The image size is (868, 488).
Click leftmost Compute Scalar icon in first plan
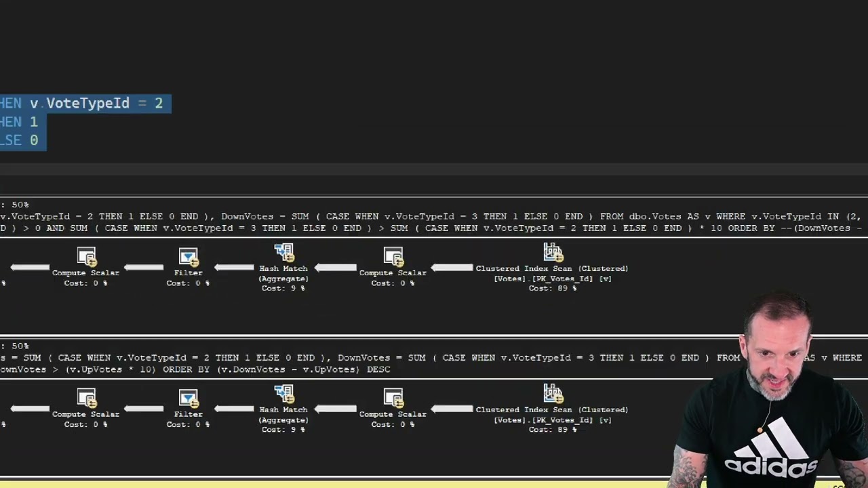tap(86, 258)
